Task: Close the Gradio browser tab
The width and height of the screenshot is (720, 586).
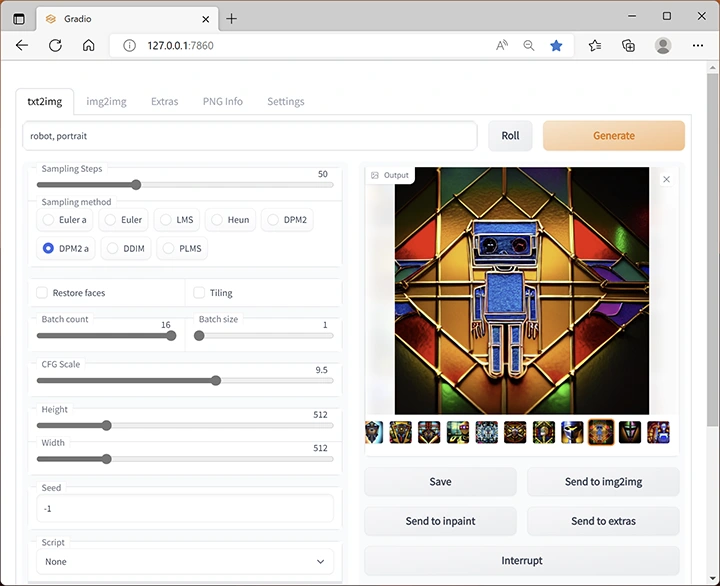Action: point(206,19)
